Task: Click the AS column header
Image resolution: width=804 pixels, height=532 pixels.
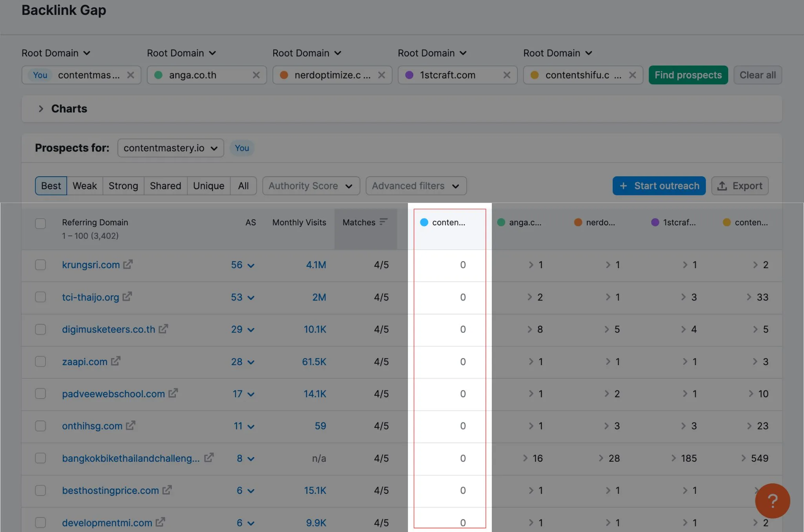Action: (250, 222)
